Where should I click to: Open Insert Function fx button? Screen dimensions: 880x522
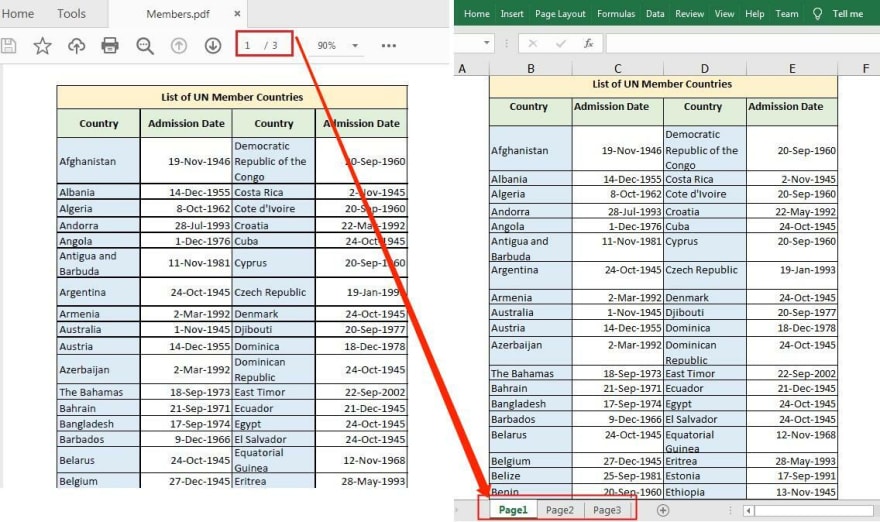click(588, 43)
